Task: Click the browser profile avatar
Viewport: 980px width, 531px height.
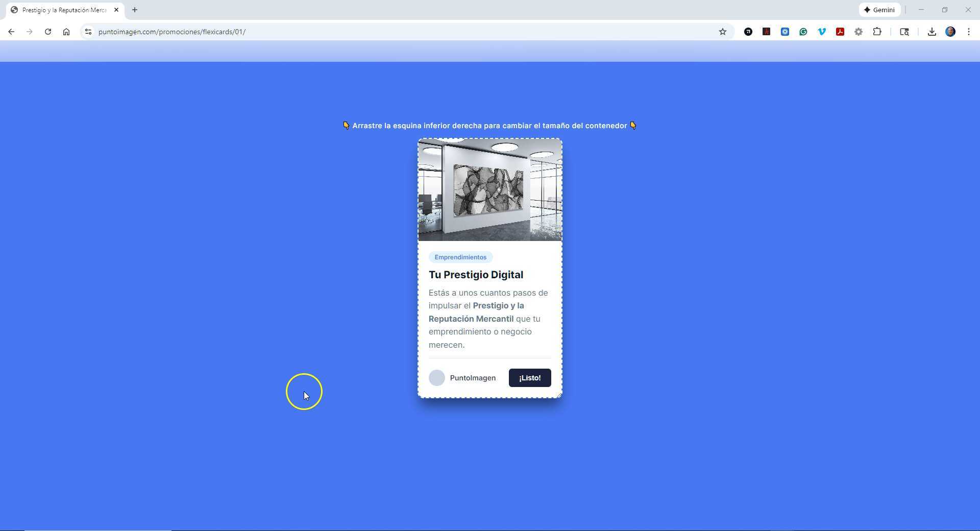Action: tap(950, 32)
